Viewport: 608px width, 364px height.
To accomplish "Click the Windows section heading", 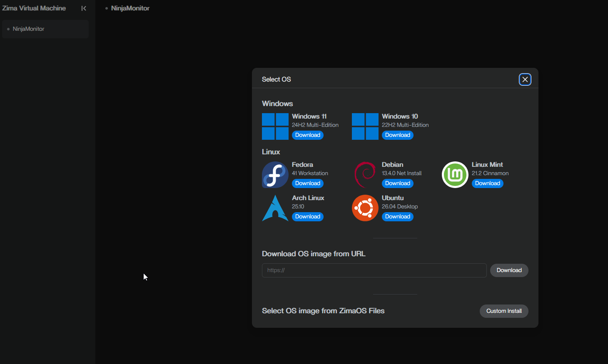I will pyautogui.click(x=277, y=104).
